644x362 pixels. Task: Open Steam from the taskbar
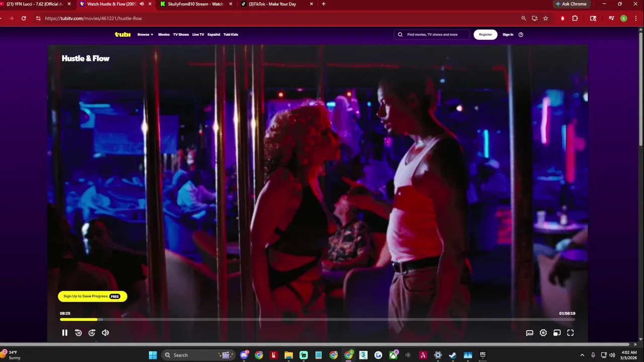click(452, 355)
